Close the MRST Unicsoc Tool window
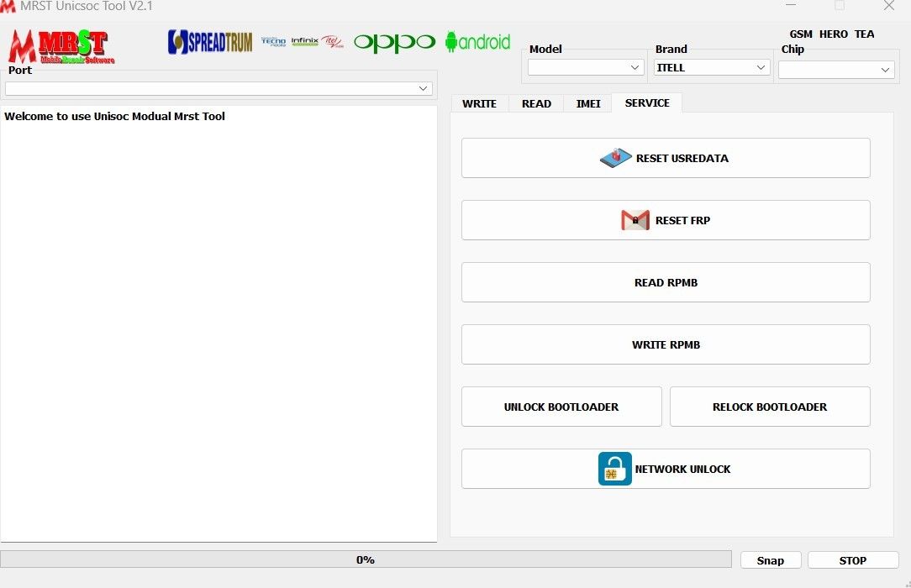Viewport: 911px width, 588px height. pos(889,5)
